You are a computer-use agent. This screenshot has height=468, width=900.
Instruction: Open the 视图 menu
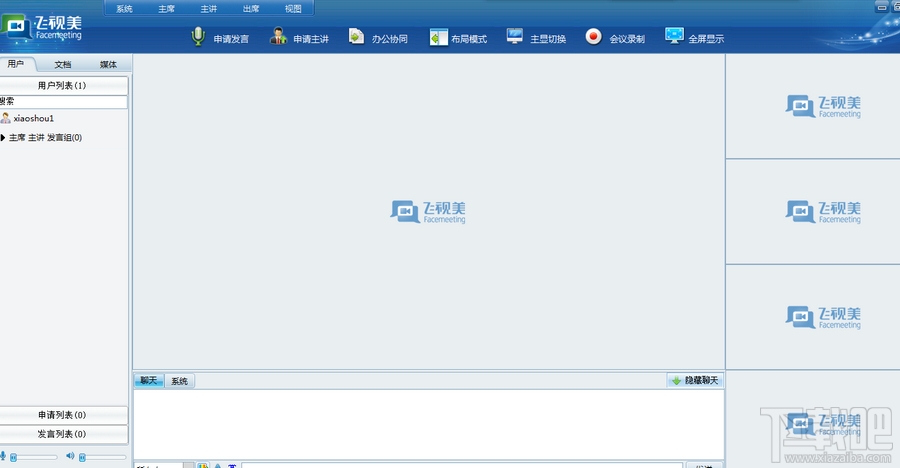[293, 9]
